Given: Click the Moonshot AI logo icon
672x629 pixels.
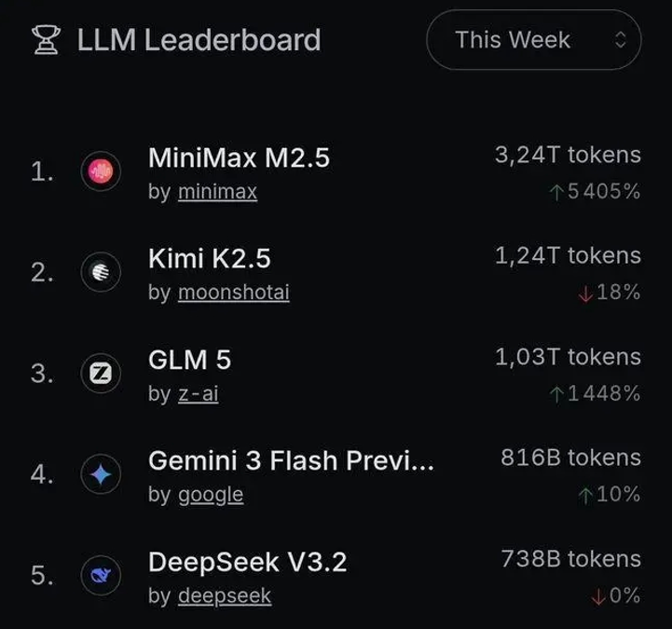Looking at the screenshot, I should point(100,272).
